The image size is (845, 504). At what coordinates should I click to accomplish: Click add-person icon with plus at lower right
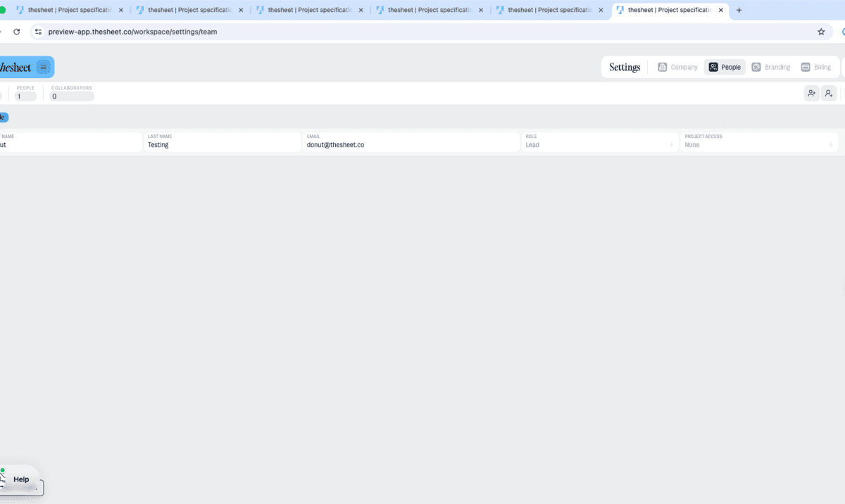(829, 93)
